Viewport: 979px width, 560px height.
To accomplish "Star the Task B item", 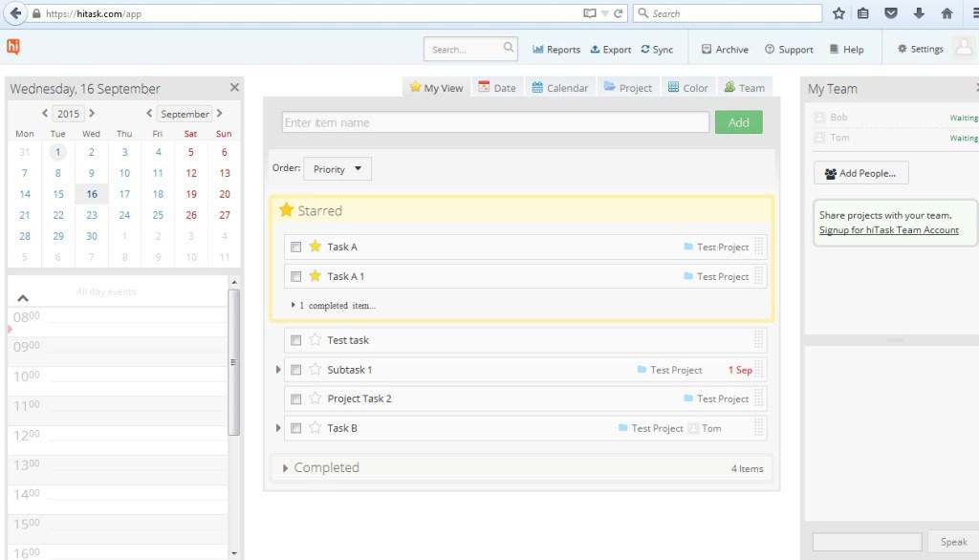I will coord(315,428).
